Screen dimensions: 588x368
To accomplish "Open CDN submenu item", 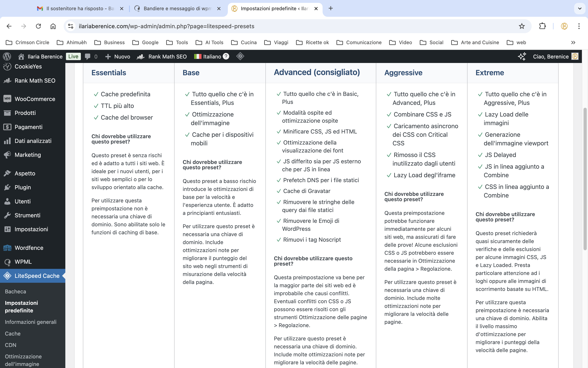I will [x=11, y=345].
